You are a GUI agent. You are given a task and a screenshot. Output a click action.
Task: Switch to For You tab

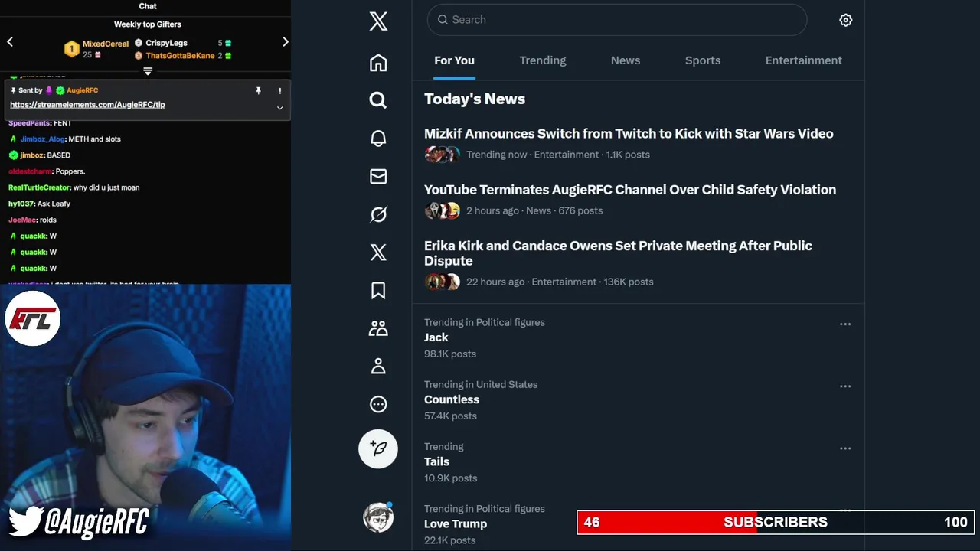454,60
